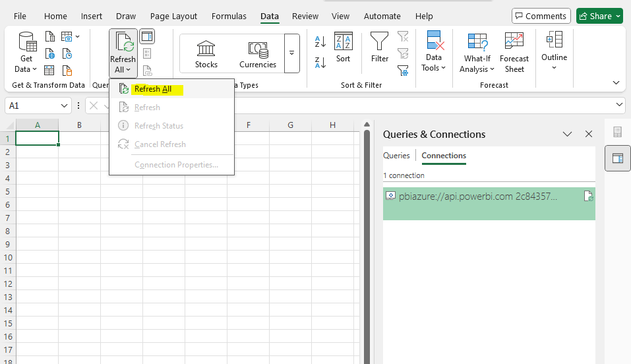This screenshot has height=364, width=631.
Task: Open the Forecast Sheet tool
Action: click(514, 53)
